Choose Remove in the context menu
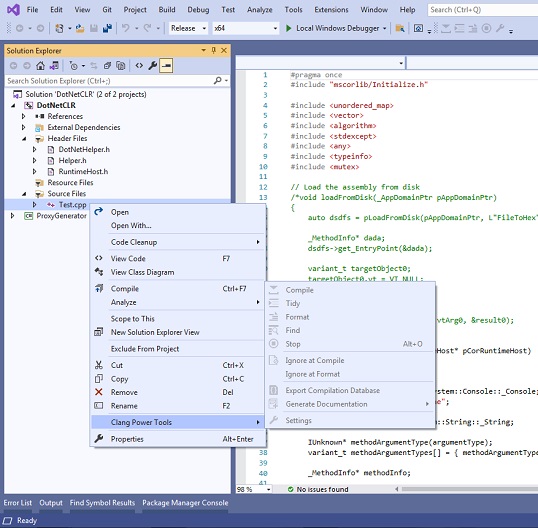The width and height of the screenshot is (538, 528). (x=178, y=392)
